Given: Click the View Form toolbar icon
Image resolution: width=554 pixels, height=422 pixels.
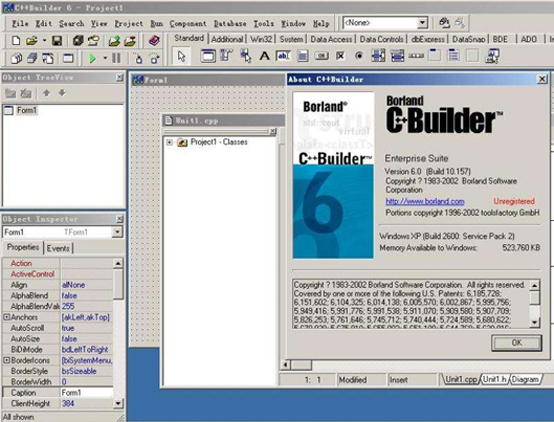Looking at the screenshot, I should coord(32,58).
